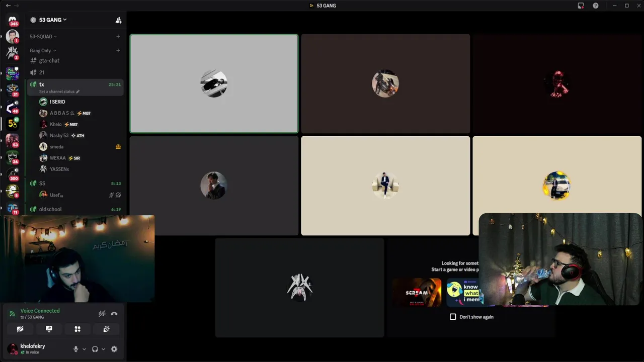Open the panda server icon with 5 badge
The height and width of the screenshot is (362, 644).
pos(13,192)
